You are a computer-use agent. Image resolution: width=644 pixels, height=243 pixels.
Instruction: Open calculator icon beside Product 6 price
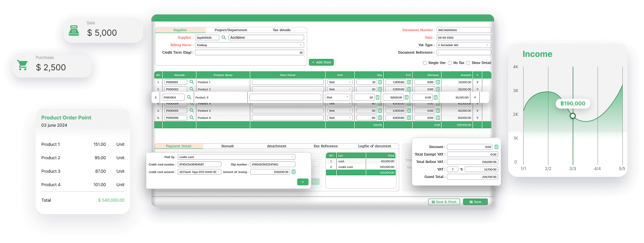(x=409, y=118)
